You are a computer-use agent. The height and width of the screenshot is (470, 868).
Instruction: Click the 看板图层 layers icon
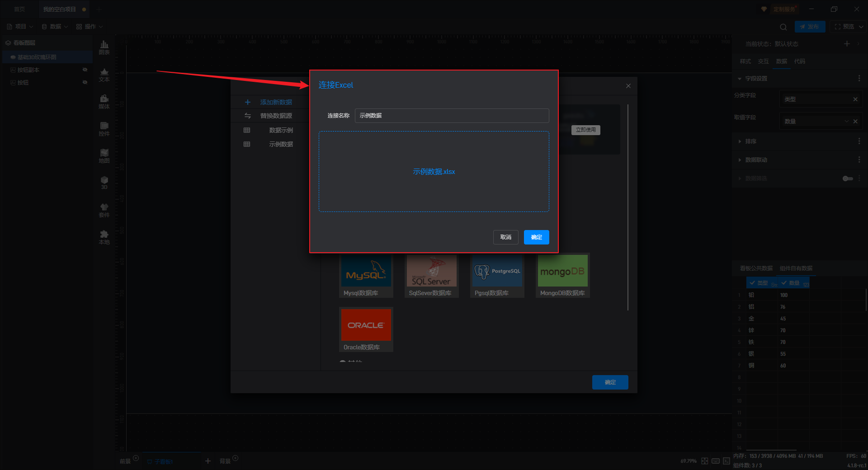[8, 42]
